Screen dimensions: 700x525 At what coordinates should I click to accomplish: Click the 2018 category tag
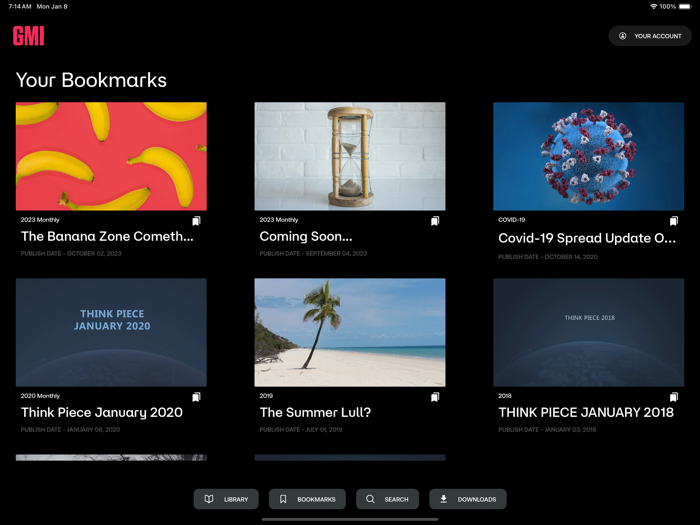pyautogui.click(x=505, y=396)
